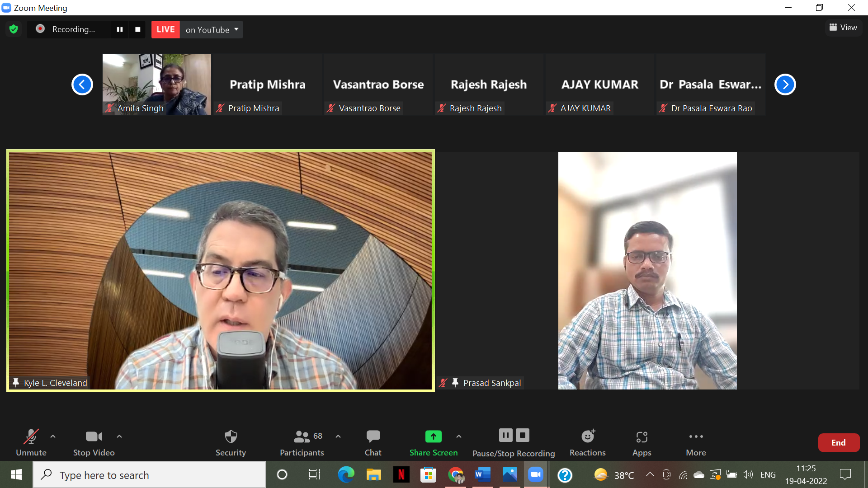
Task: Show next participants with the right arrow
Action: 785,84
